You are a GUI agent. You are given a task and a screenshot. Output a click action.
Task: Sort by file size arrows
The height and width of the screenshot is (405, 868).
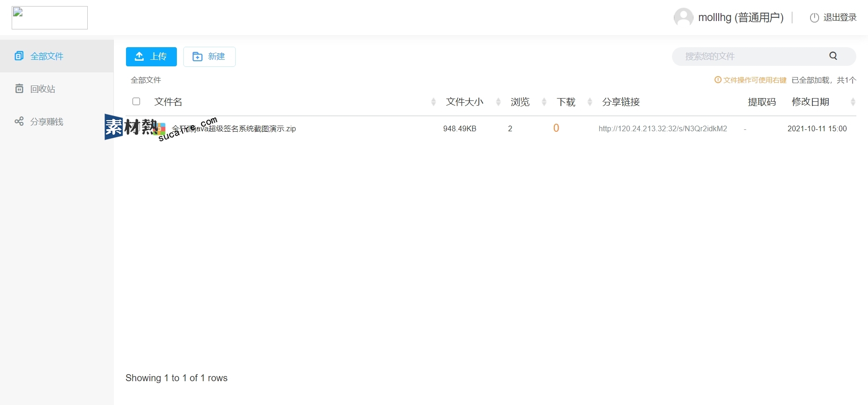tap(498, 102)
